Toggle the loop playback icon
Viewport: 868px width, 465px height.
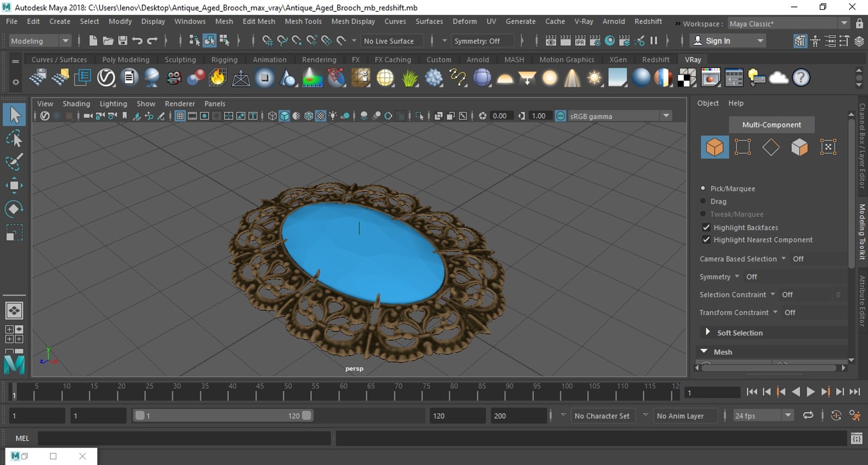click(808, 416)
